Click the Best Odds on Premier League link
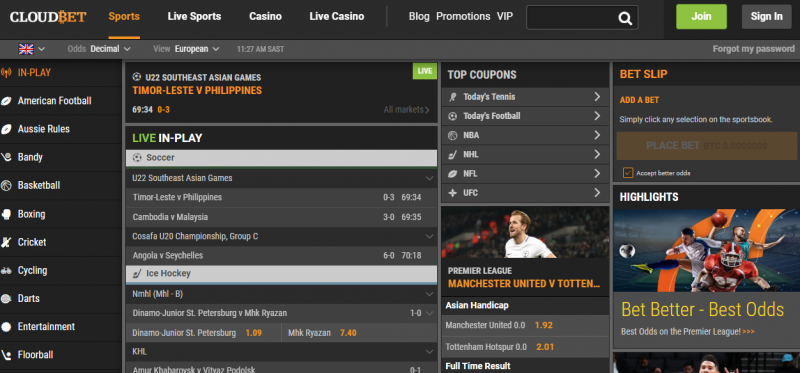This screenshot has width=800, height=373. tap(687, 332)
